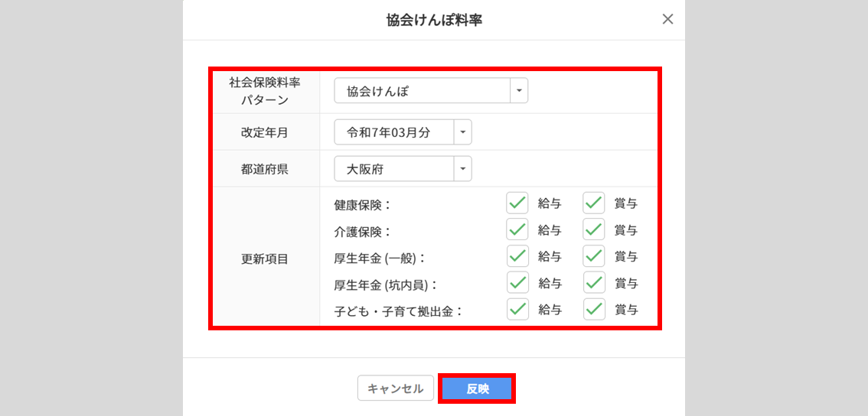The height and width of the screenshot is (416, 868).
Task: Toggle 介護保険 賞与 checkbox
Action: click(594, 229)
